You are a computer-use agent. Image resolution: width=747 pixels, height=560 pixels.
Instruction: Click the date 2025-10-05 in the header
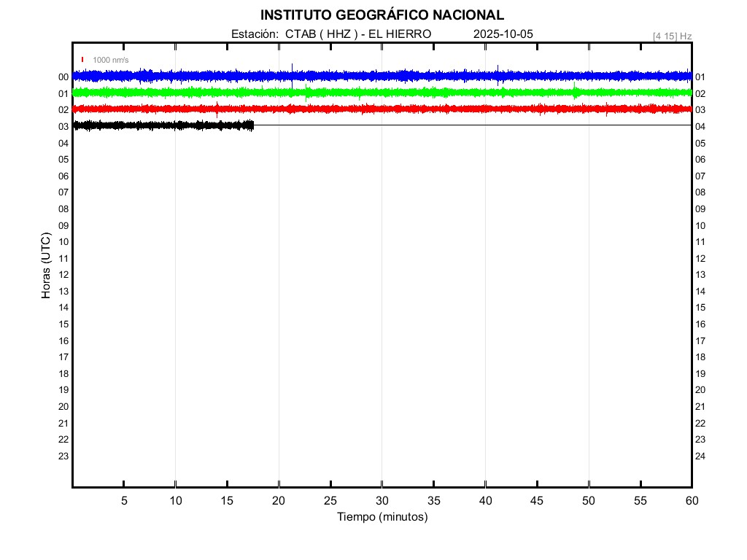coord(503,34)
